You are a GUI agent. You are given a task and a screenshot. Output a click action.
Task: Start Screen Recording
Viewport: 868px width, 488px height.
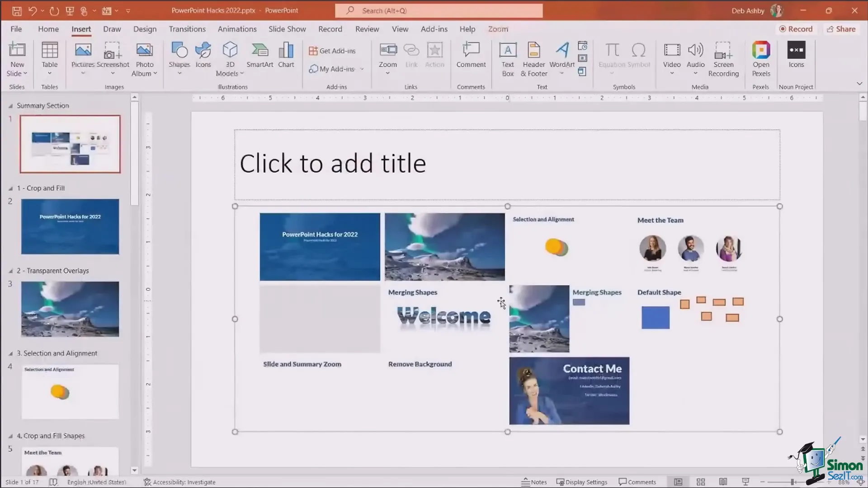coord(723,60)
